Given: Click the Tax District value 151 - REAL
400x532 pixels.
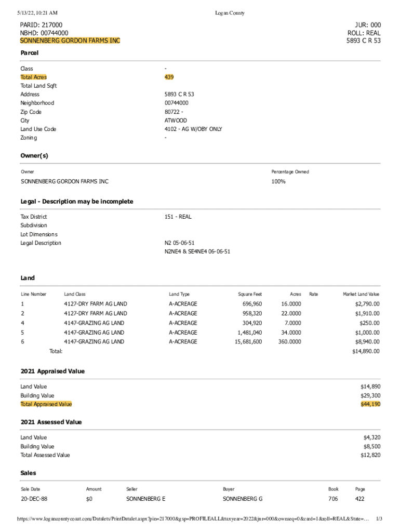Looking at the screenshot, I should pos(178,217).
